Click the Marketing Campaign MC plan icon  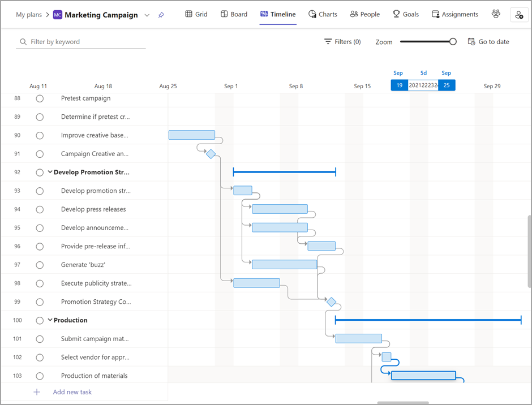58,15
